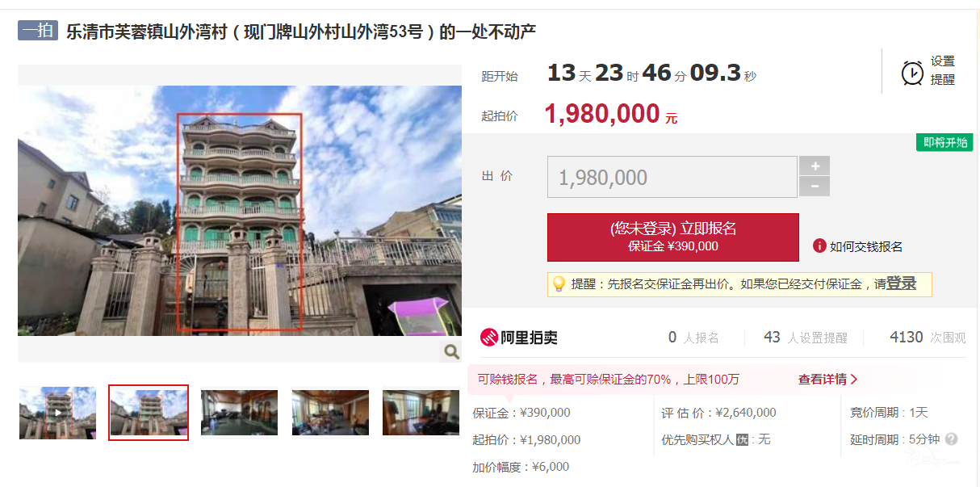The width and height of the screenshot is (980, 487).
Task: Expand 查看详情 deposit details
Action: 828,379
